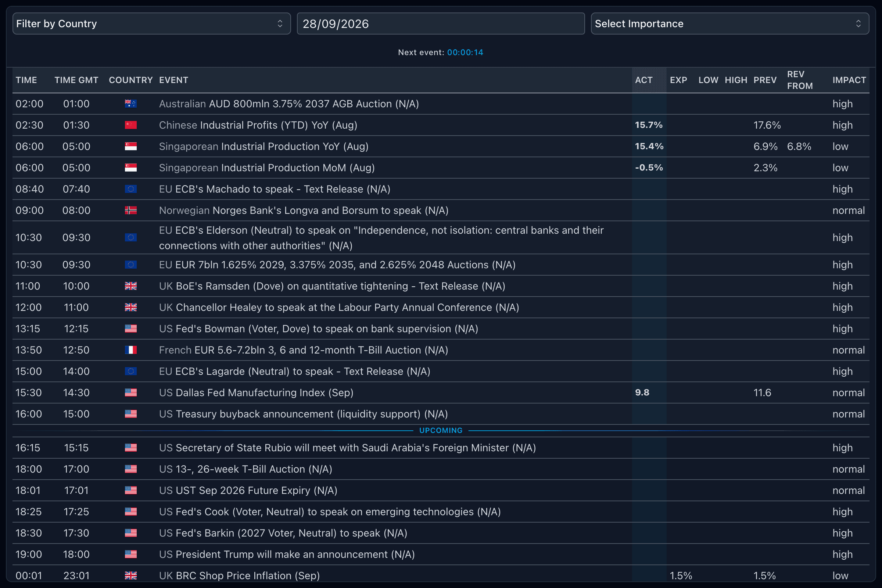
Task: Click the IMPACT column header
Action: (x=849, y=80)
